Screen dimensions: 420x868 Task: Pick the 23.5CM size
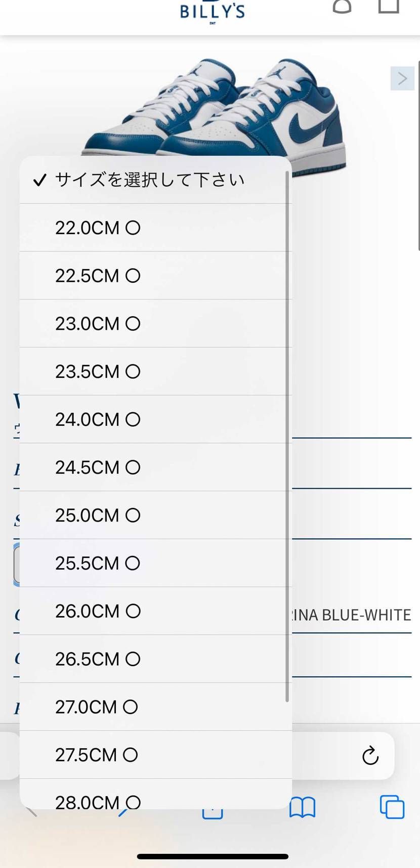(156, 371)
